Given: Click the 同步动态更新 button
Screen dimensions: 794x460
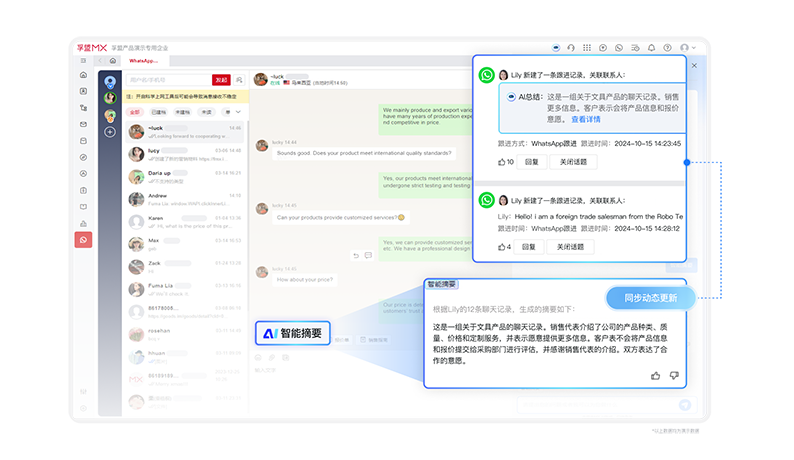Looking at the screenshot, I should (x=650, y=298).
